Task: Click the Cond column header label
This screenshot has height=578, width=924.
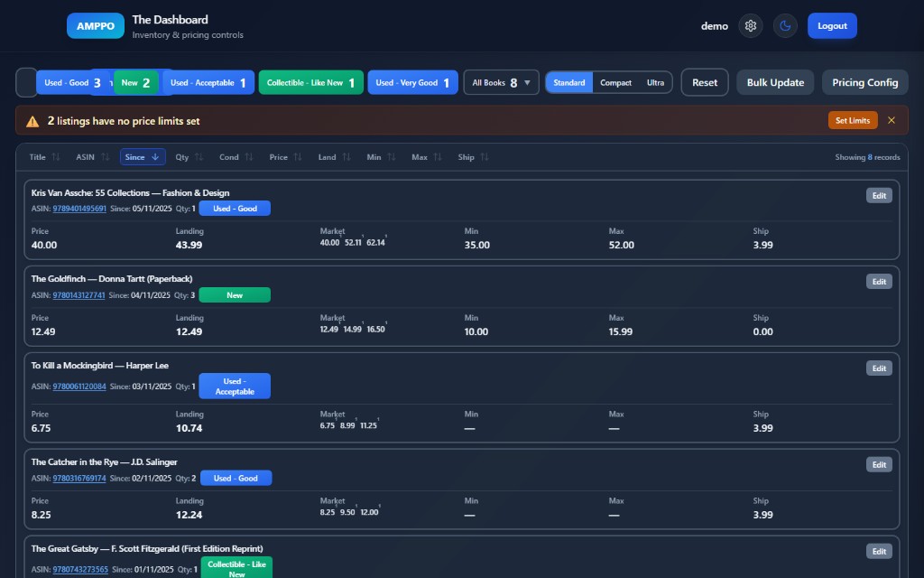Action: pyautogui.click(x=228, y=157)
